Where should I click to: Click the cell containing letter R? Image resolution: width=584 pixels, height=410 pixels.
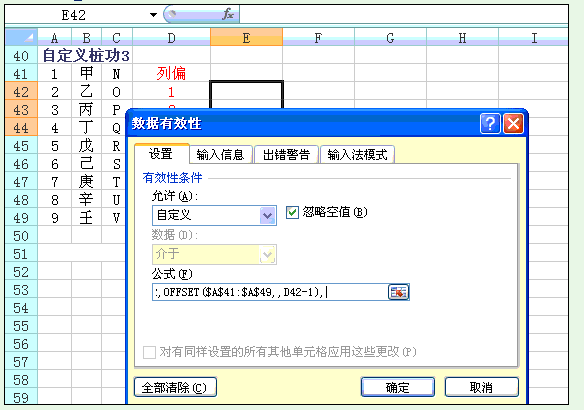(x=114, y=146)
